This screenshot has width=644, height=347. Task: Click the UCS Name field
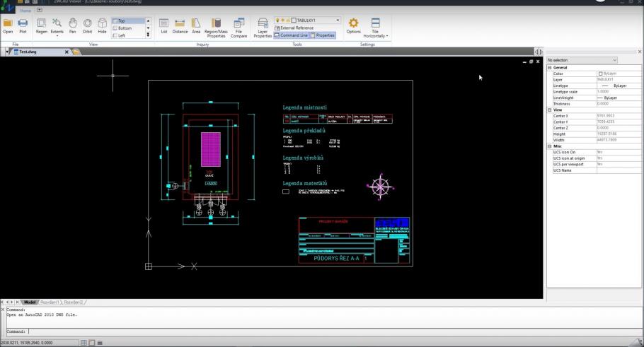(x=619, y=170)
